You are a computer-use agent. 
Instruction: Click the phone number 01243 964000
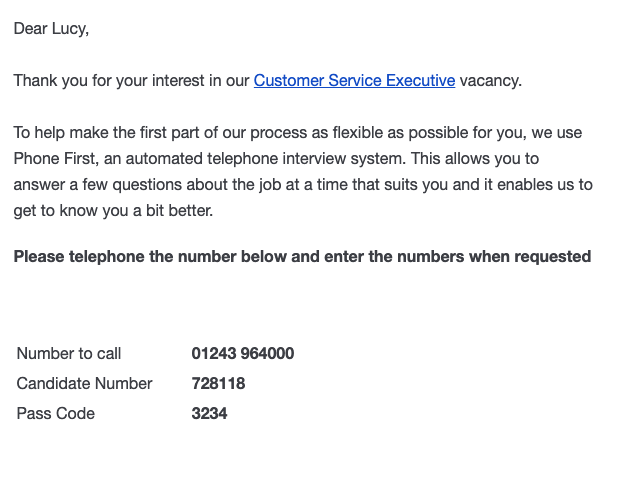(x=243, y=353)
